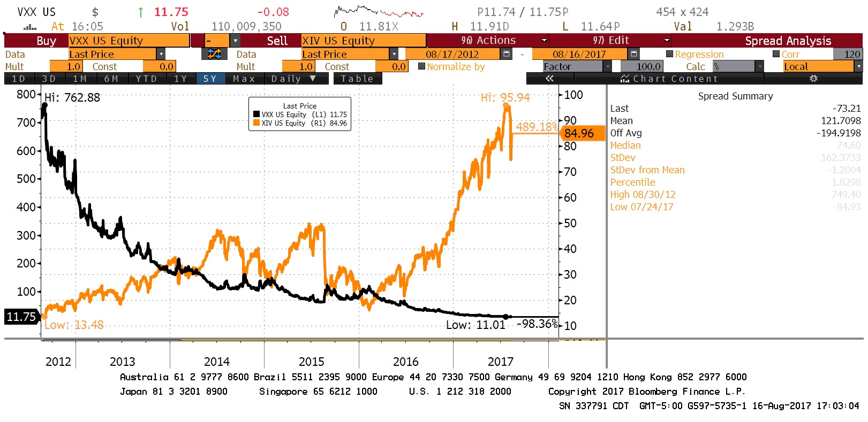The width and height of the screenshot is (868, 422).
Task: Select the 3D range tab
Action: tap(49, 79)
